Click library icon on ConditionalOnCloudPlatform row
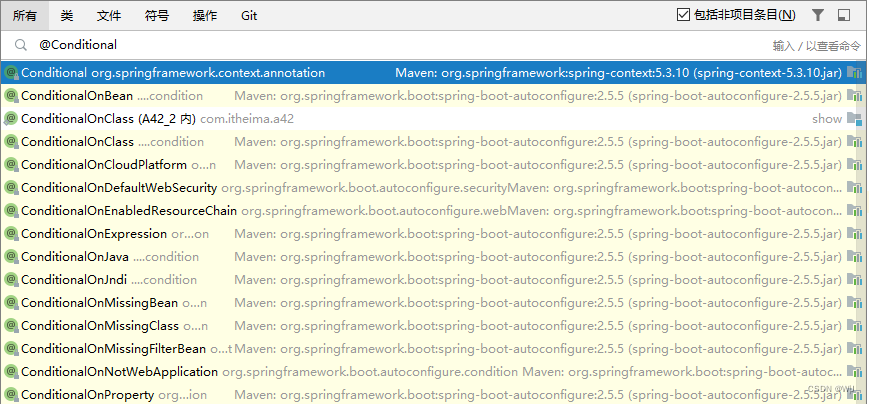This screenshot has height=404, width=869. (x=855, y=165)
